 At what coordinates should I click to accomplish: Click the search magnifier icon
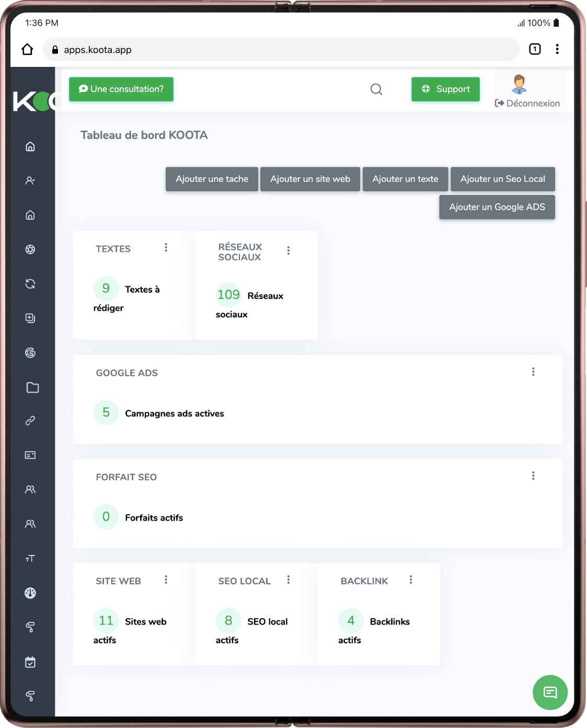[x=376, y=89]
